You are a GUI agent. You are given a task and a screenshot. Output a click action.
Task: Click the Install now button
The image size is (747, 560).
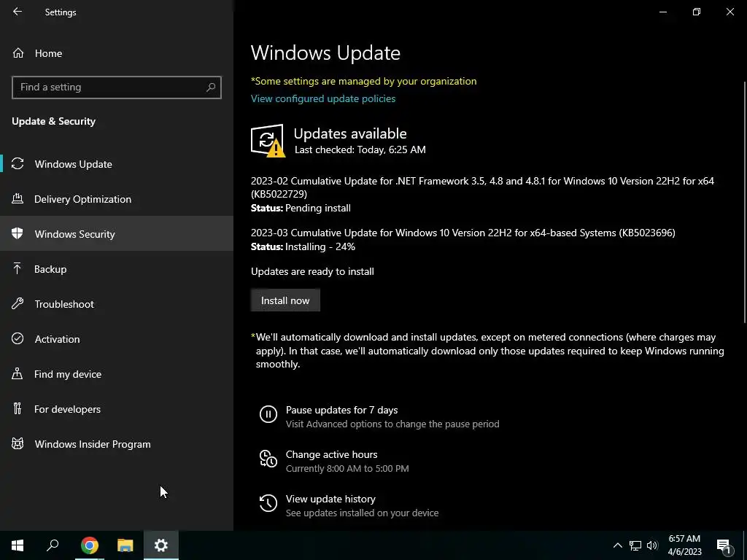(285, 300)
